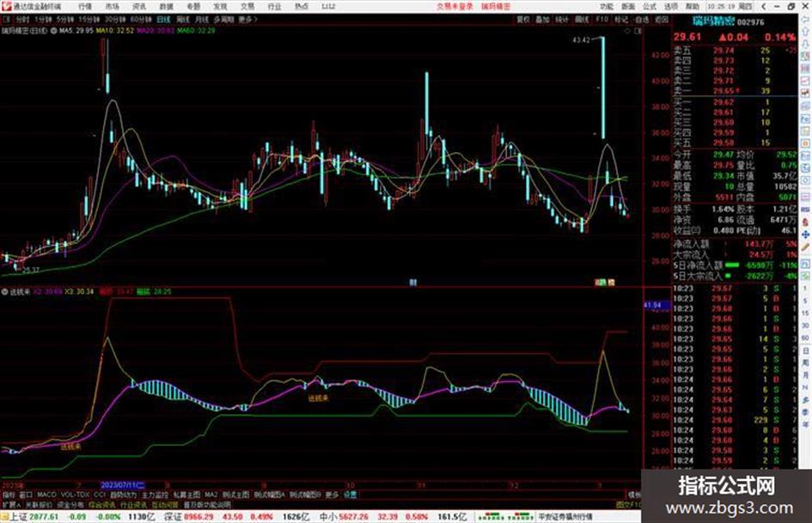The height and width of the screenshot is (523, 812).
Task: Open the 帮助 menu
Action: 692,6
